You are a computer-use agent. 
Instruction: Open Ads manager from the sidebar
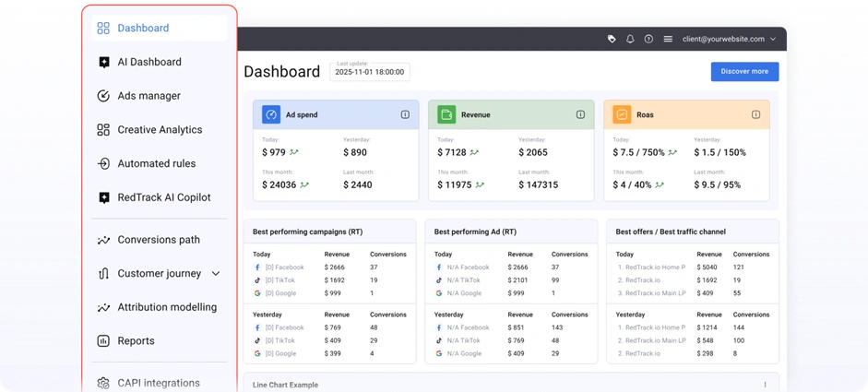click(x=149, y=96)
